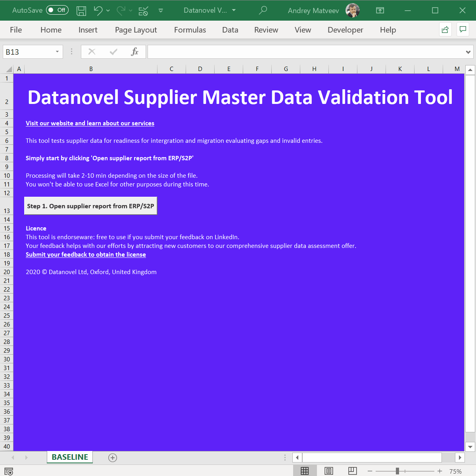Viewport: 476px width, 476px height.
Task: Switch to Page Break Preview icon
Action: point(353,471)
